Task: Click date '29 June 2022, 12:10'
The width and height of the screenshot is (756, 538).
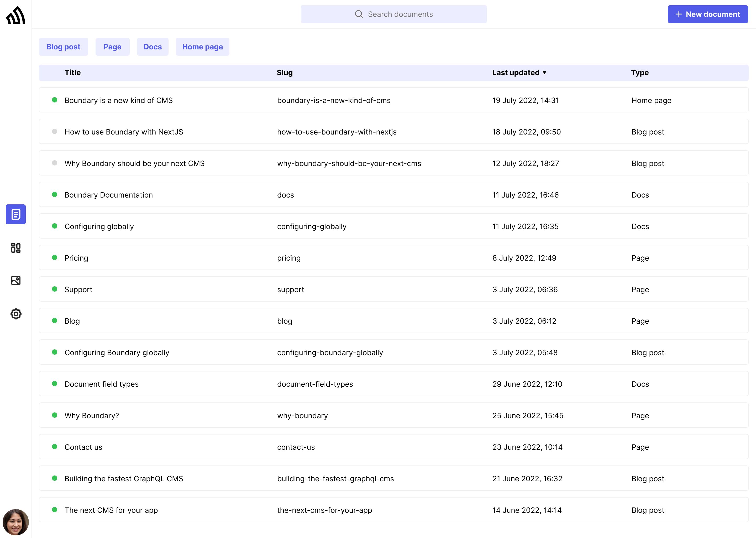Action: 527,384
